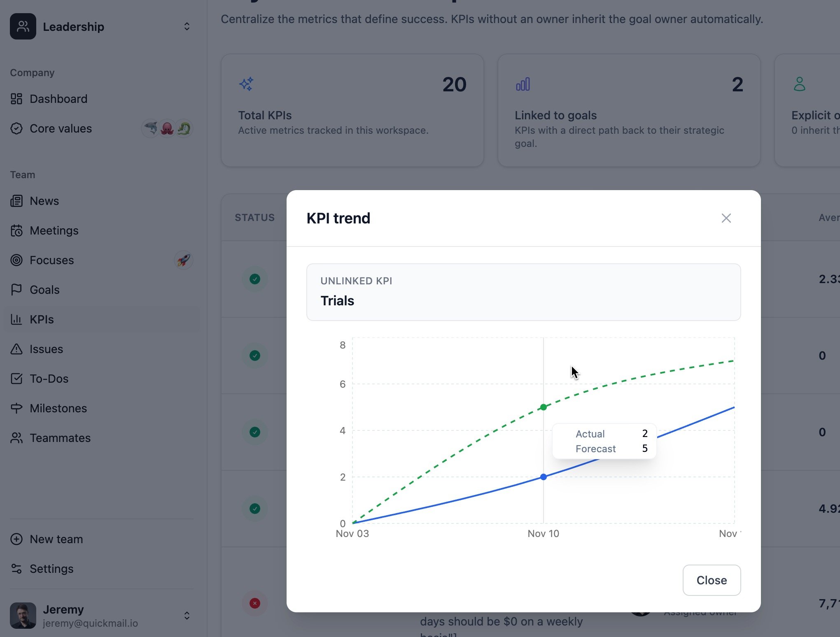Click the Core values badge icon

pyautogui.click(x=16, y=128)
